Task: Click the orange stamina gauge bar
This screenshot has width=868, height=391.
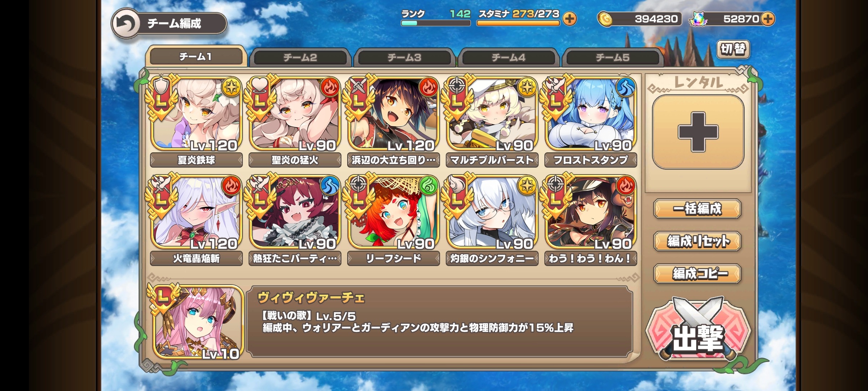Action: [518, 23]
